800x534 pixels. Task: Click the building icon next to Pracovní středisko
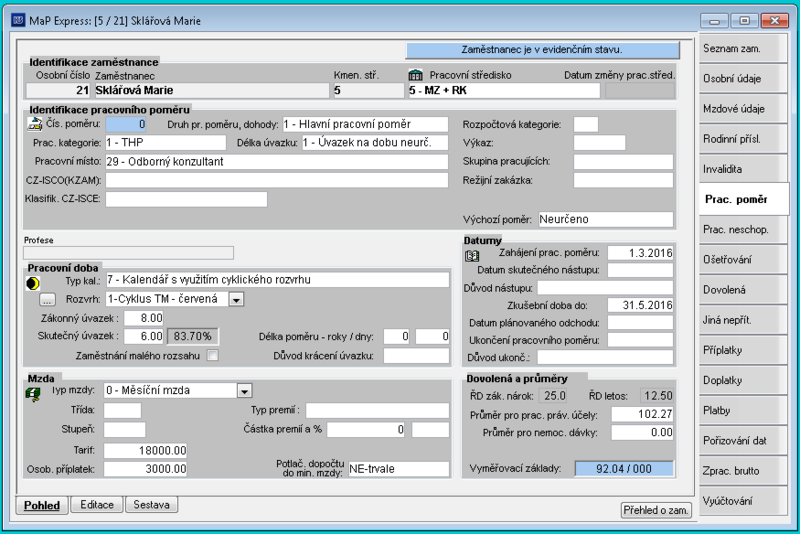[416, 75]
